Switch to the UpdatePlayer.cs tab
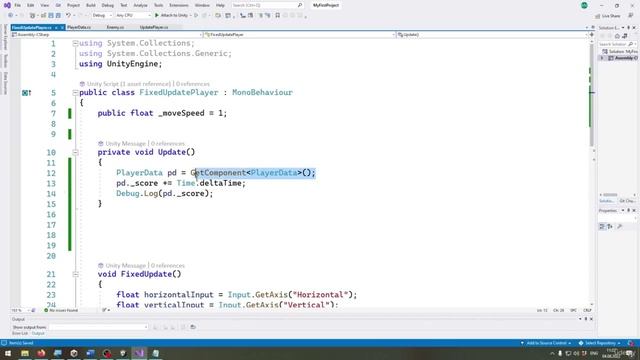This screenshot has width=640, height=360. point(154,27)
